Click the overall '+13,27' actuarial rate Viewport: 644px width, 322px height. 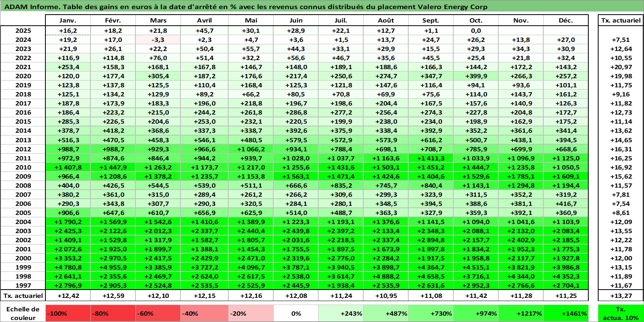[621, 296]
